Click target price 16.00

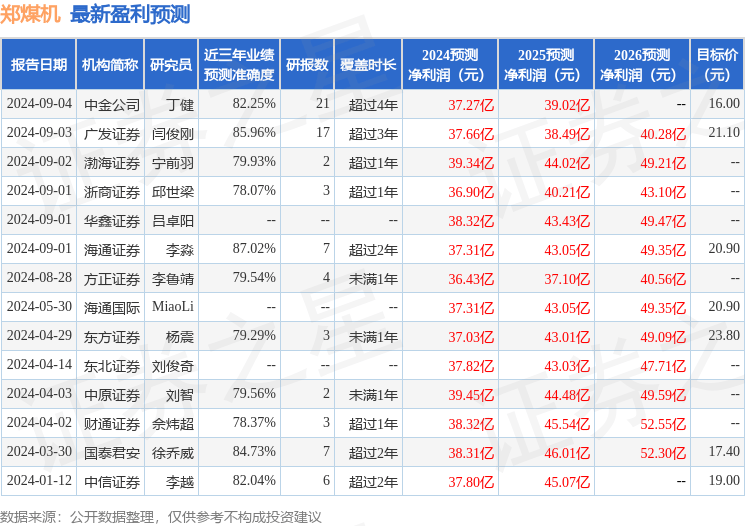[724, 103]
